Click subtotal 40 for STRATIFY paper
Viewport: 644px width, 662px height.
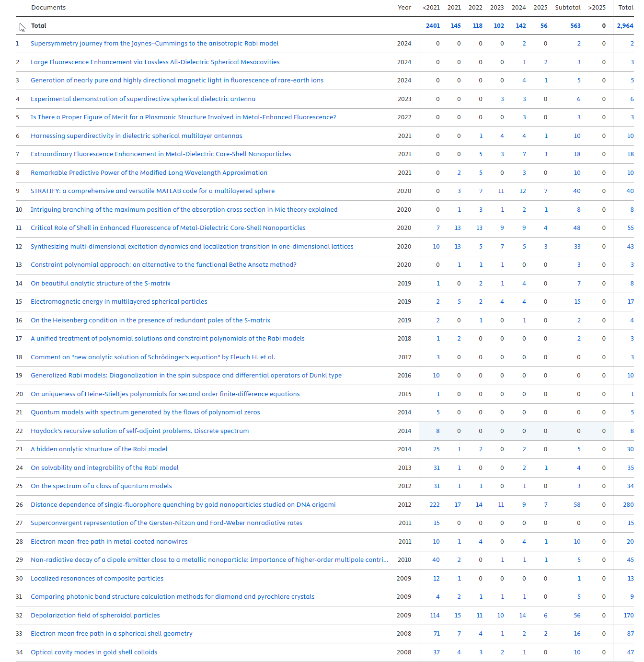pos(577,191)
